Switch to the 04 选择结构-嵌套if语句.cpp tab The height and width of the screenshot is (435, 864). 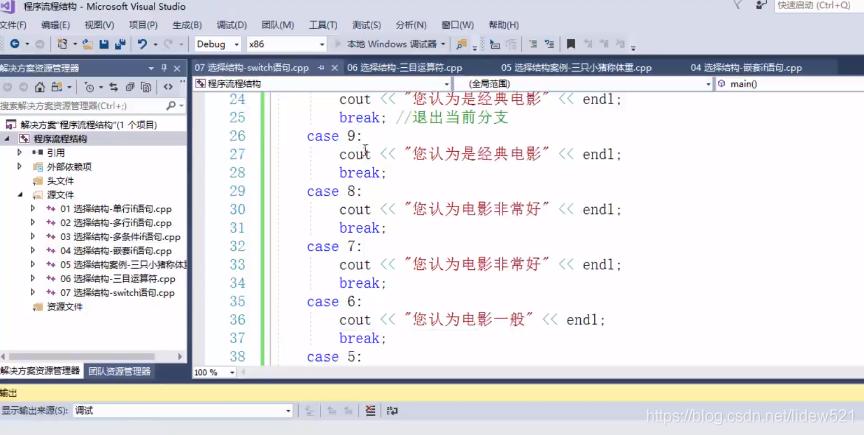click(x=746, y=68)
